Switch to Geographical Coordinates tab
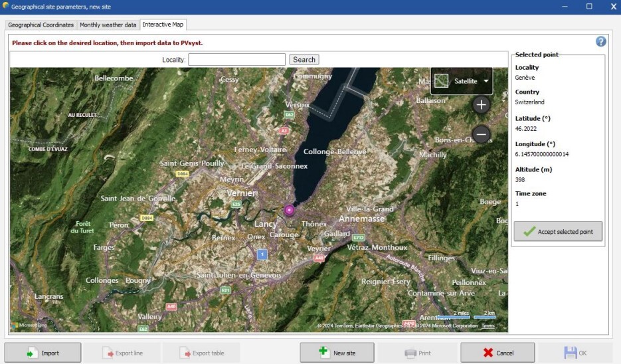 click(x=41, y=25)
